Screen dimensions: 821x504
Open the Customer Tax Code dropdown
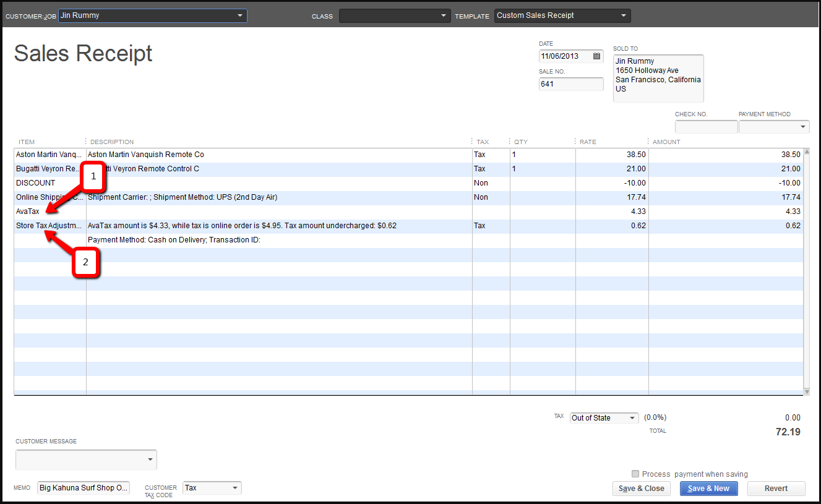point(234,488)
